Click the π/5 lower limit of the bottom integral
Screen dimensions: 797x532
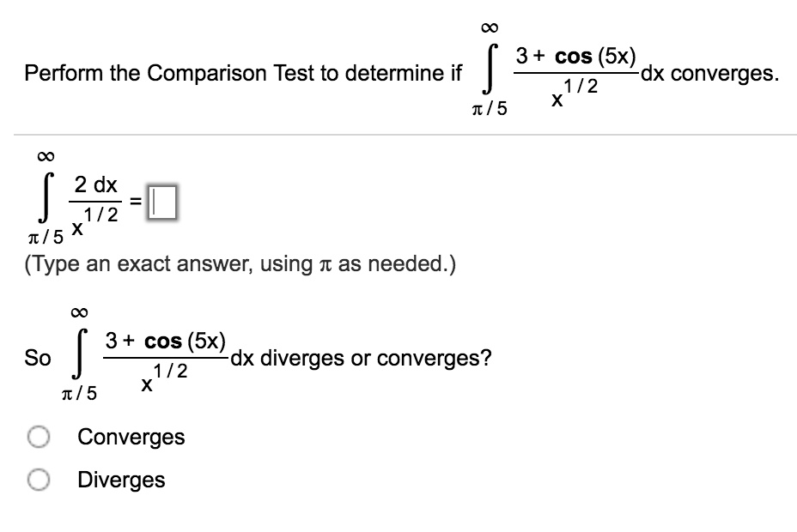79,393
